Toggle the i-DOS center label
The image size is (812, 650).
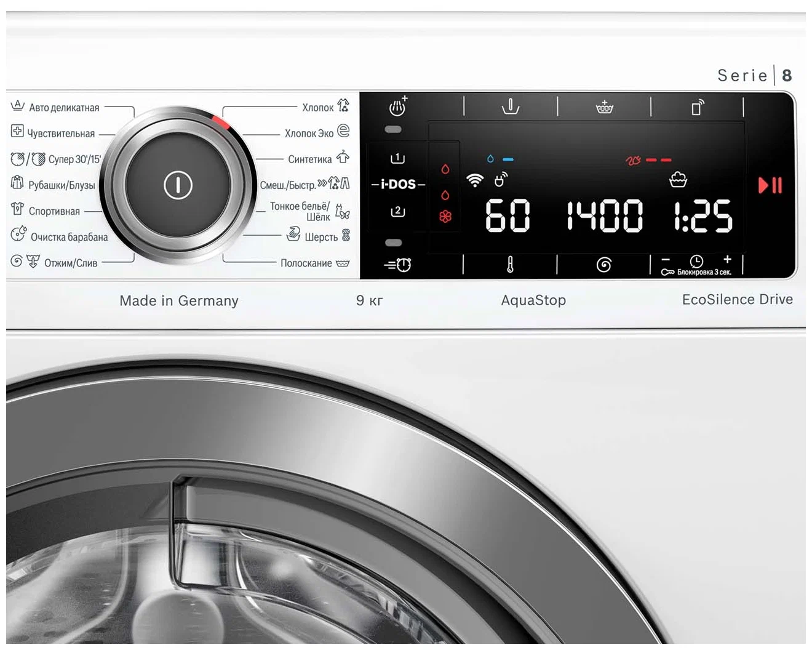point(398,184)
